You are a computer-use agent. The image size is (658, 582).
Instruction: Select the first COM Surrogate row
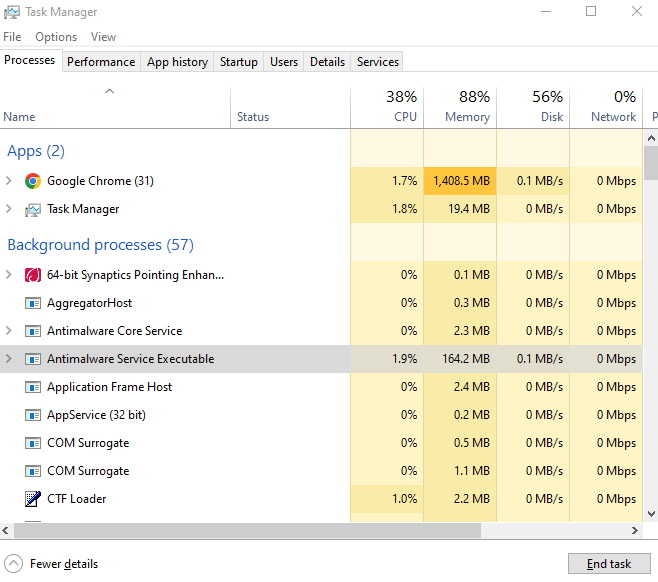point(88,443)
